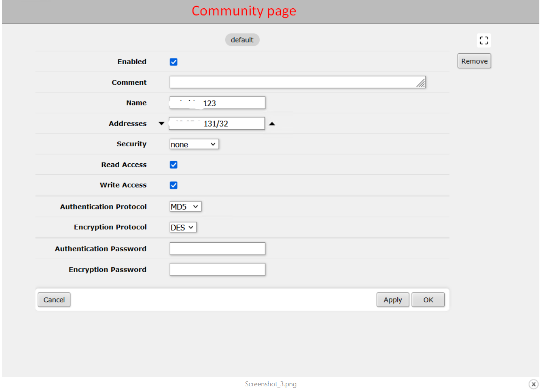542x392 pixels.
Task: Click the Name input field
Action: click(x=217, y=103)
